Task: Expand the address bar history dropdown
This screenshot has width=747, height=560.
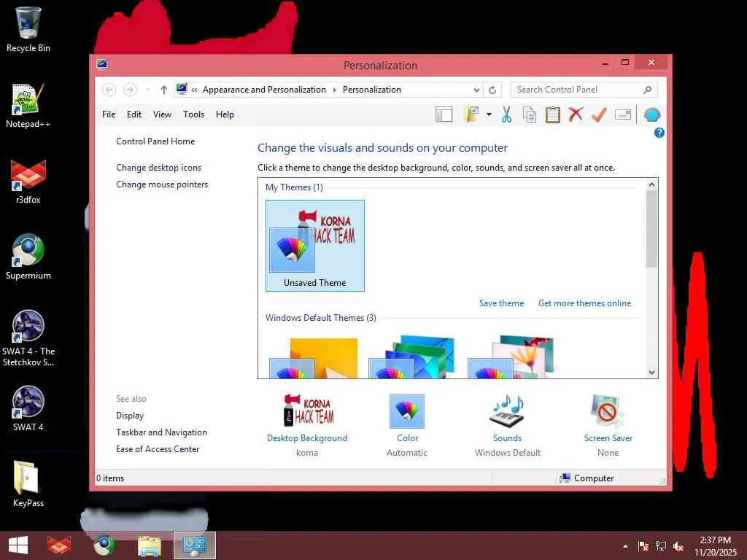Action: pyautogui.click(x=476, y=90)
